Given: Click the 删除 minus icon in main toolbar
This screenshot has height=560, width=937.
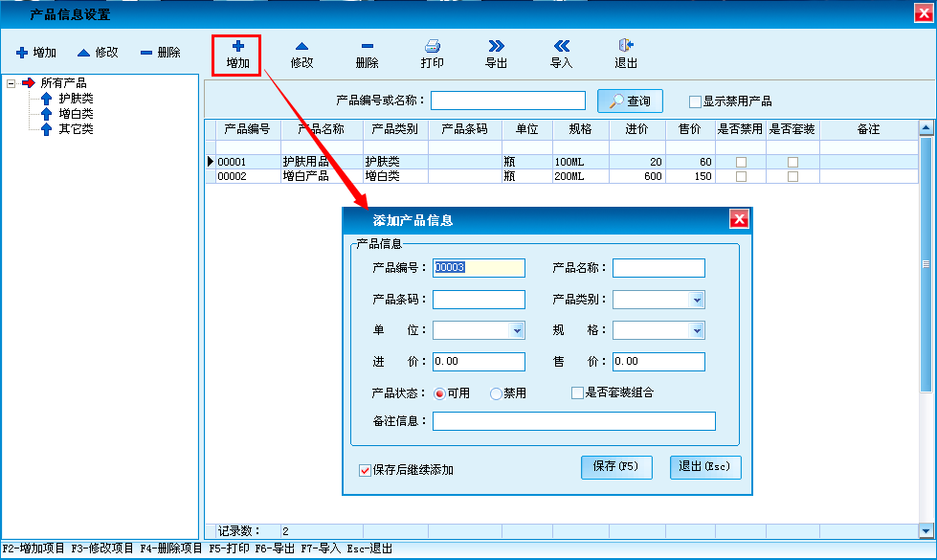Looking at the screenshot, I should point(367,46).
